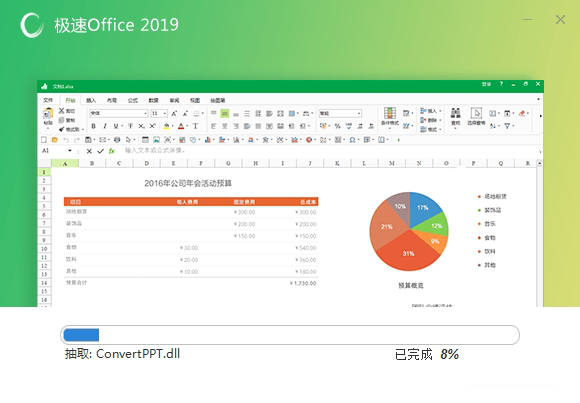580x403 pixels.
Task: Click the Increase Font Size icon
Action: point(174,114)
